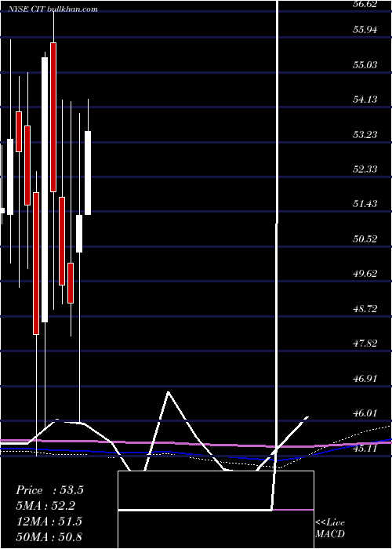Click the 50.52 price axis label
This screenshot has height=549, width=392.
(x=365, y=239)
